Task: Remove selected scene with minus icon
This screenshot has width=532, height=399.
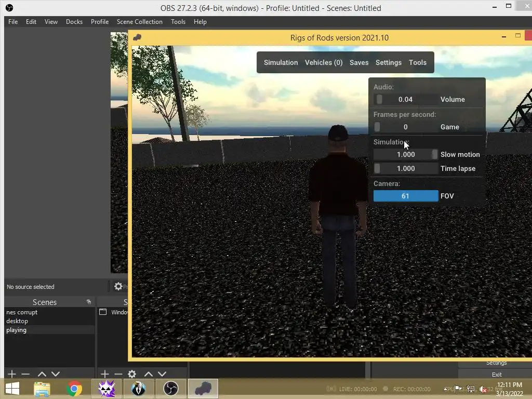Action: pos(25,374)
